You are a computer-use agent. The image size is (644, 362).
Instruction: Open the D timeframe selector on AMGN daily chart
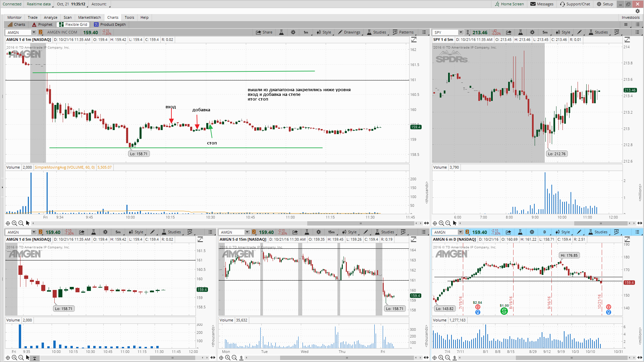coord(545,232)
